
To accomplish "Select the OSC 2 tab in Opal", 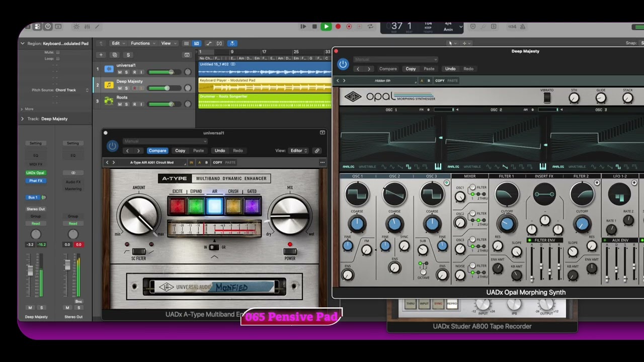I will coord(394,176).
